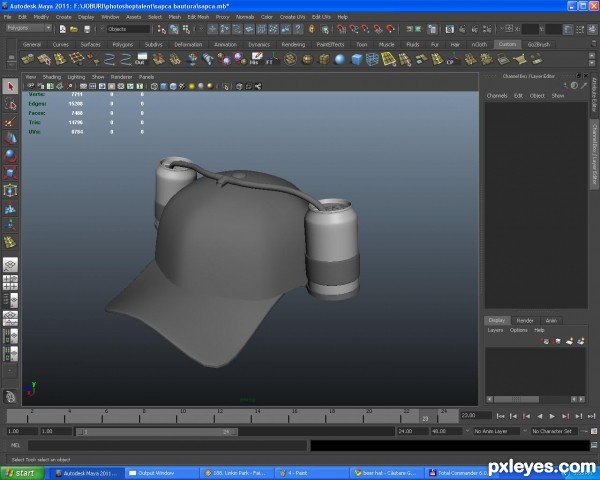600x480 pixels.
Task: Open the Panels menu of the viewport
Action: pos(146,77)
